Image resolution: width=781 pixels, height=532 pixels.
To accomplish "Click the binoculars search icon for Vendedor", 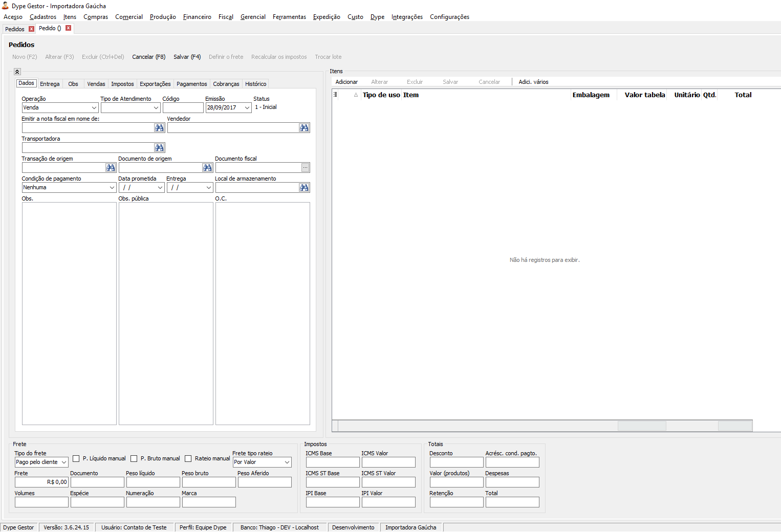I will point(304,128).
